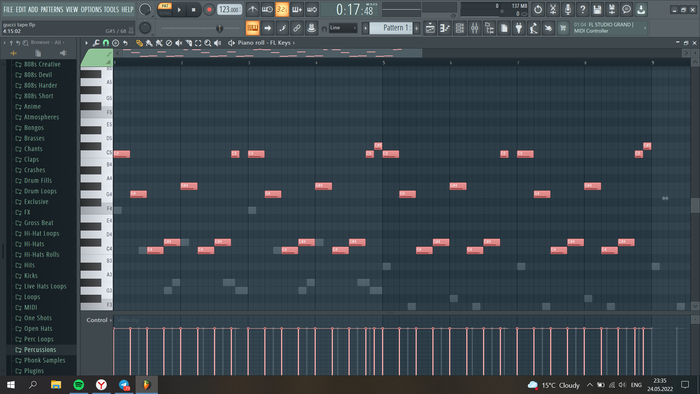Click the Stop button
Screen dimensions: 700x394
pos(193,9)
